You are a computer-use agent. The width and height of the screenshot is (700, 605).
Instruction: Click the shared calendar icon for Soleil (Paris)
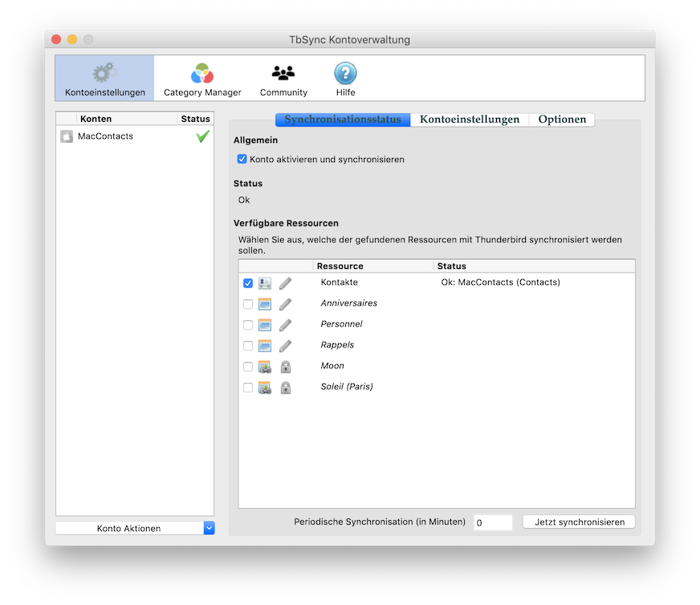[265, 388]
